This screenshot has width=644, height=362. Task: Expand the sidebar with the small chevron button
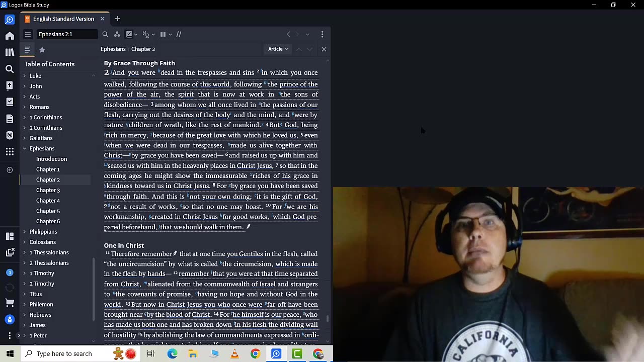coord(19,335)
